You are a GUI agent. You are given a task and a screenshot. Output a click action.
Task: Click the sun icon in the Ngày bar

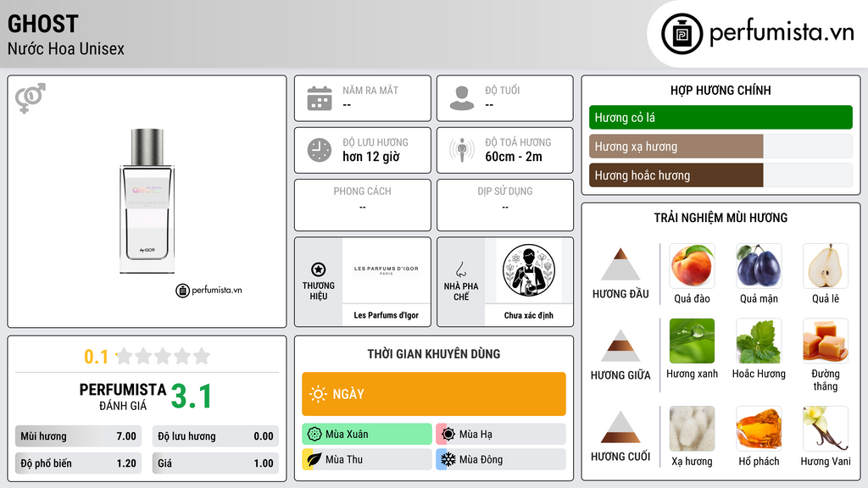pos(319,394)
